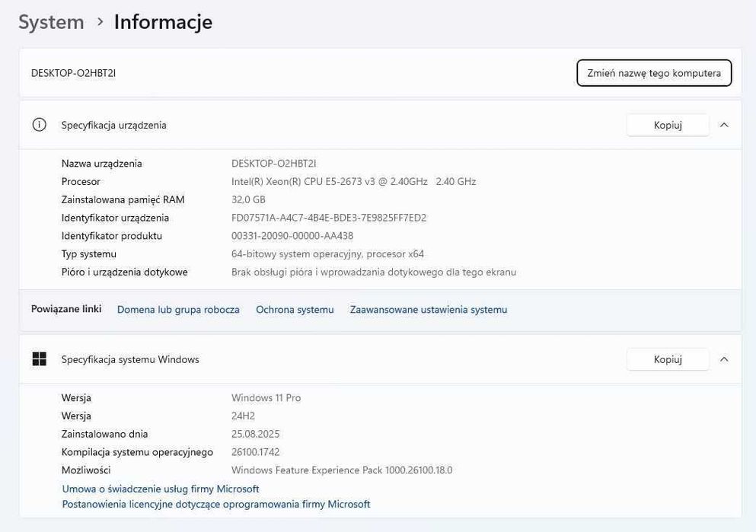The height and width of the screenshot is (532, 756).
Task: Click the Powiązane linki label
Action: (66, 309)
